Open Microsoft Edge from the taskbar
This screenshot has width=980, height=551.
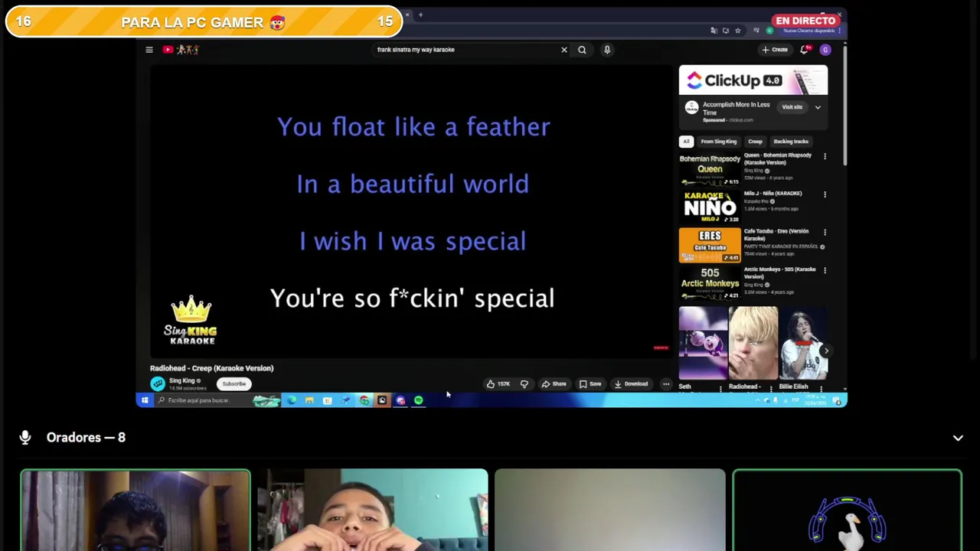point(292,400)
